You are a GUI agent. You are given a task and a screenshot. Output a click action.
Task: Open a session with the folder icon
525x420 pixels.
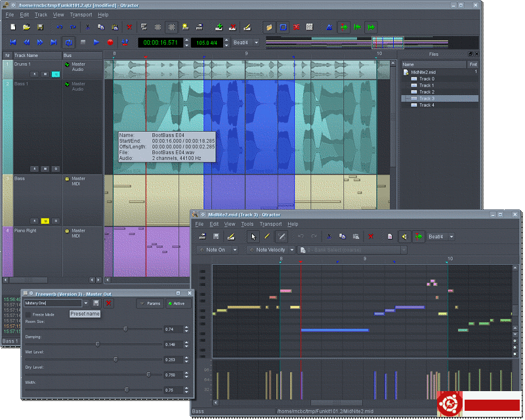coord(26,28)
